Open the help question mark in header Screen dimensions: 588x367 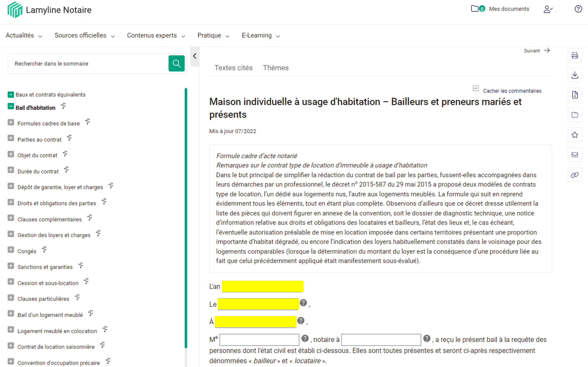click(578, 9)
